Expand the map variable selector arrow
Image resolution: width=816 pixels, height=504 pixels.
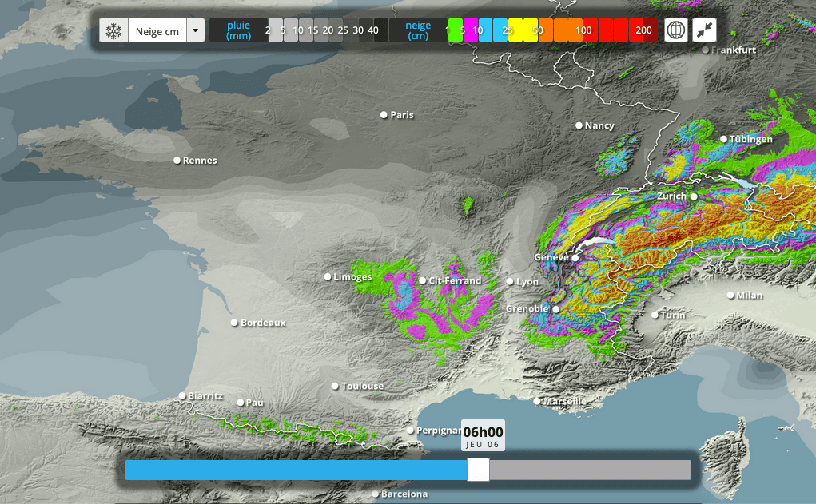click(194, 29)
